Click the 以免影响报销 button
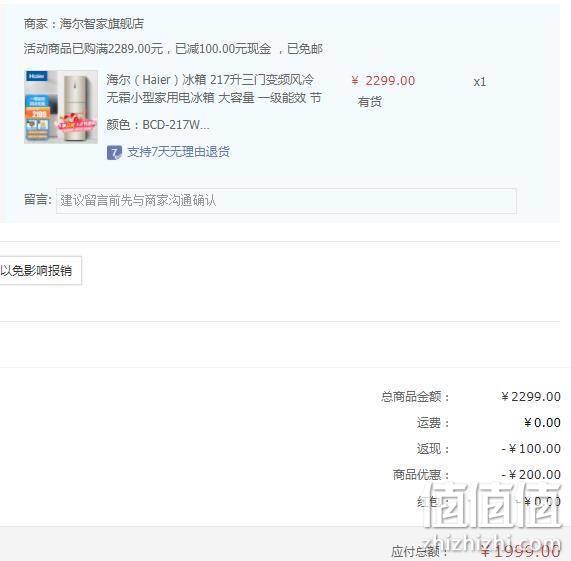 coord(40,270)
